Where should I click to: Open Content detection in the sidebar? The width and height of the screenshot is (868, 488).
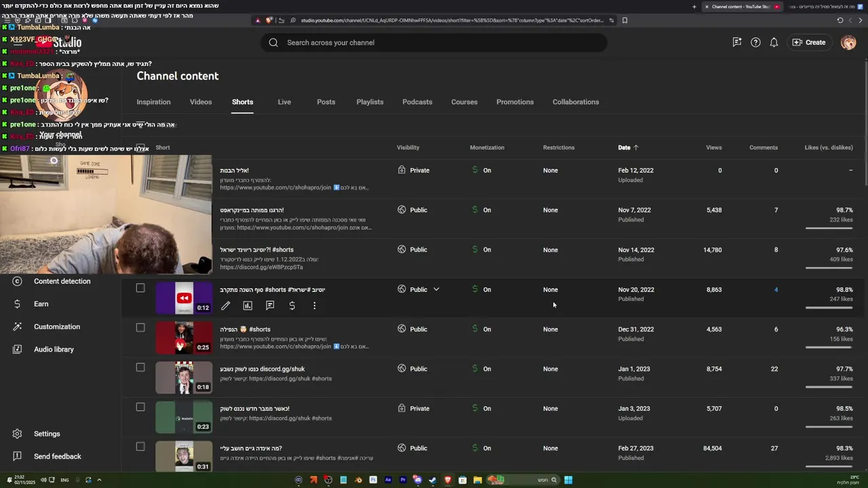62,281
